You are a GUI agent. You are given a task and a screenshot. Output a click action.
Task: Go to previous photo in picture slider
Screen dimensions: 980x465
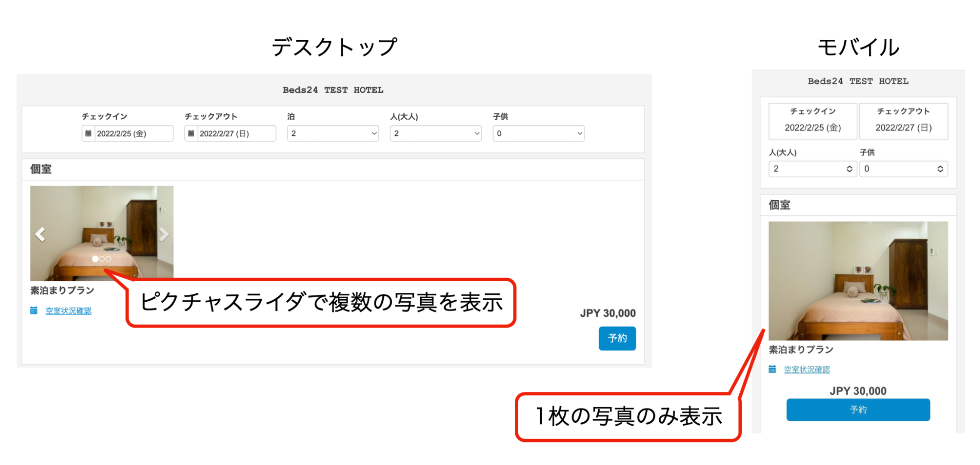[x=40, y=234]
